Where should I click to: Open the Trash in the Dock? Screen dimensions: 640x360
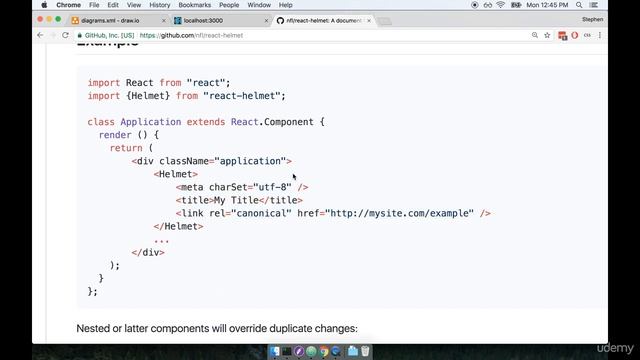[x=365, y=351]
